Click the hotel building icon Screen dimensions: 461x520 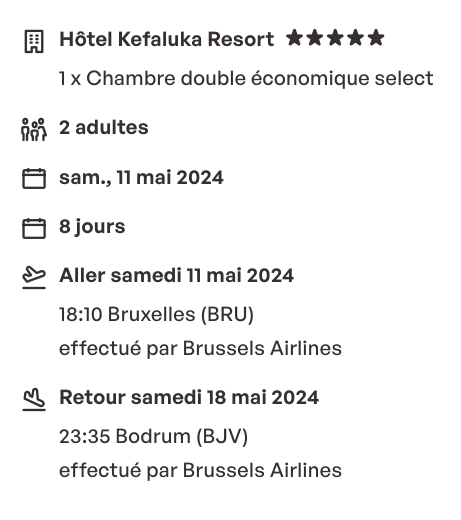(34, 41)
